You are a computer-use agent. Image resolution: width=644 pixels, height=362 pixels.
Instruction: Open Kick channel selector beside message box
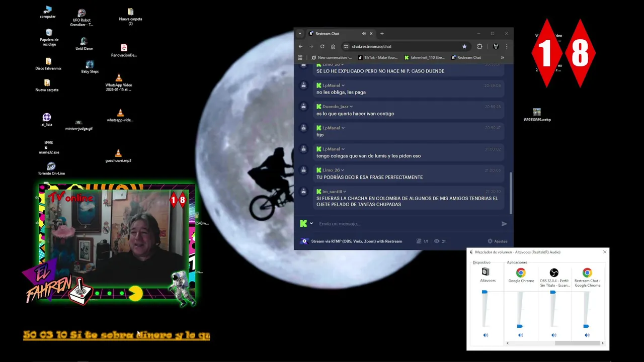[306, 224]
